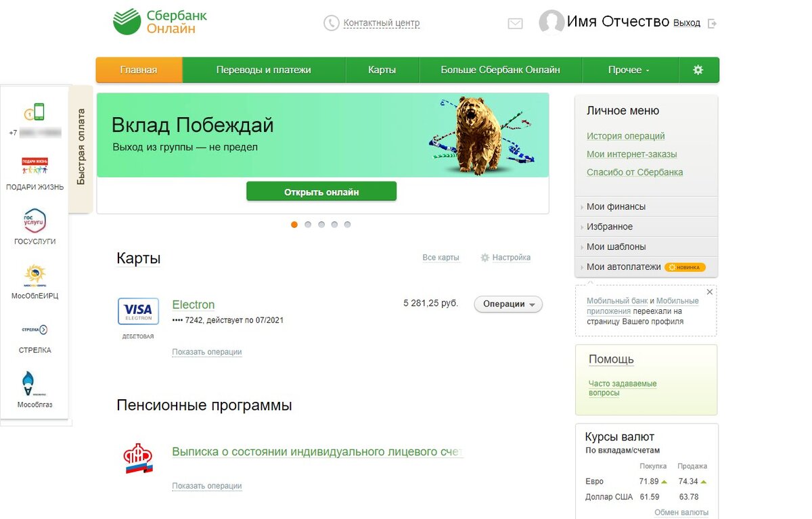The height and width of the screenshot is (519, 812).
Task: Click the Доллар США sell rate 63.78
Action: (688, 497)
